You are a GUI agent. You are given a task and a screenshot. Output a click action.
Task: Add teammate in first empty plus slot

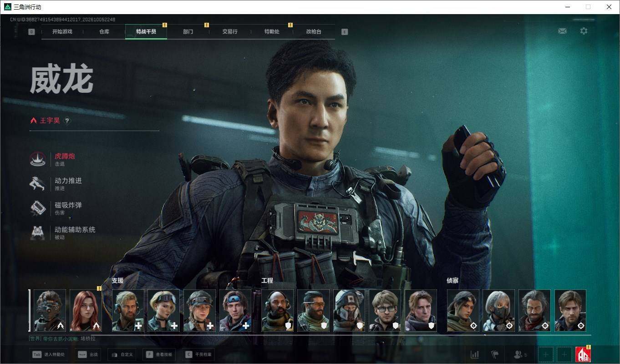pos(546,354)
